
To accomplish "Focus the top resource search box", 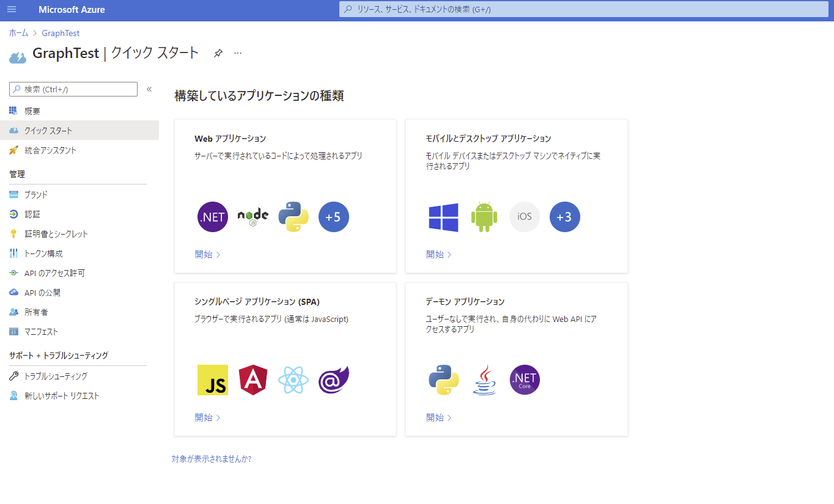I will (583, 9).
